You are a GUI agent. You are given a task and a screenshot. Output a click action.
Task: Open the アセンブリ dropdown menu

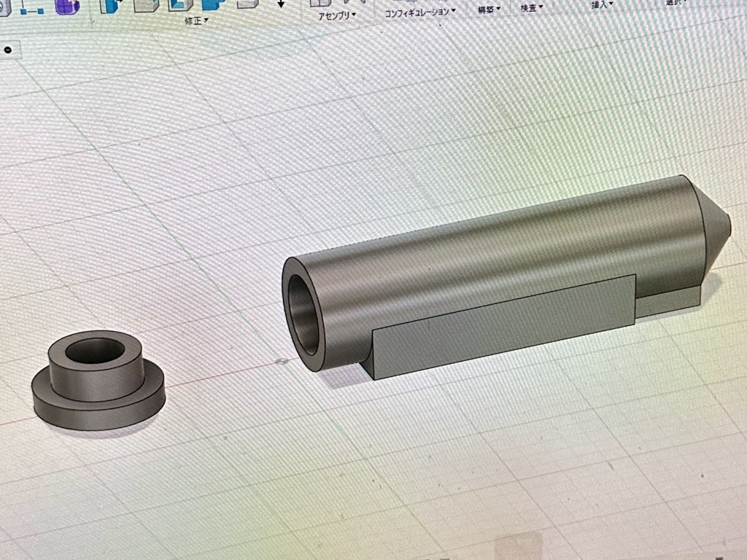coord(337,15)
